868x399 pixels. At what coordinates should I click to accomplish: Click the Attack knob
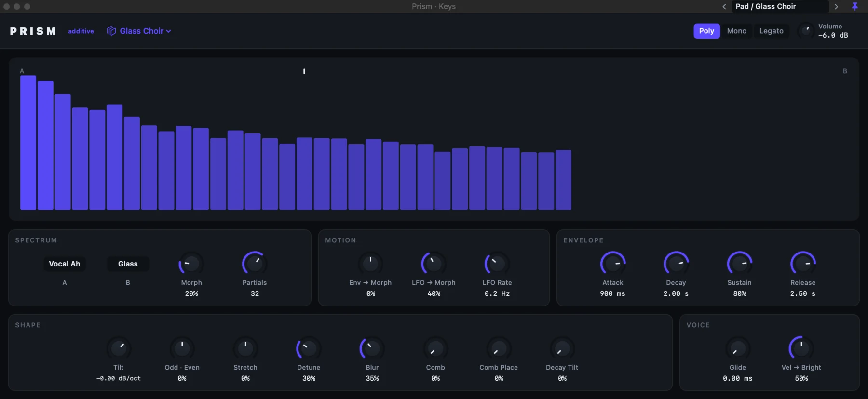tap(613, 264)
